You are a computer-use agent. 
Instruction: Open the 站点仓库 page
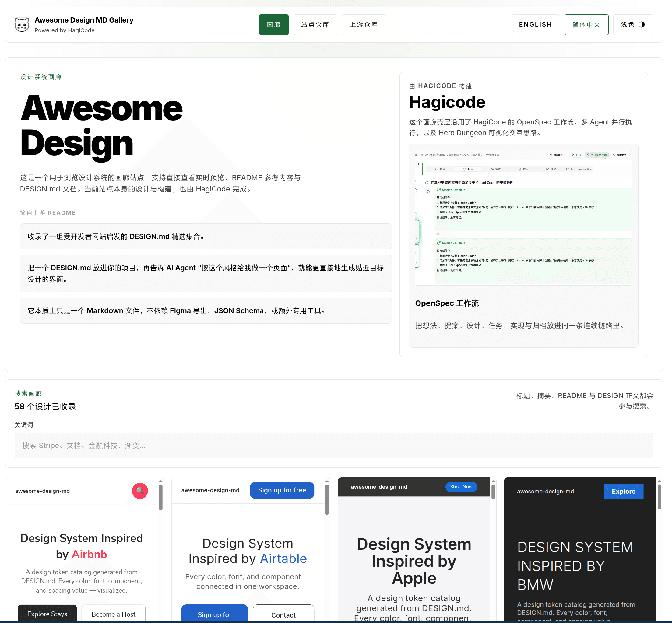pos(315,24)
